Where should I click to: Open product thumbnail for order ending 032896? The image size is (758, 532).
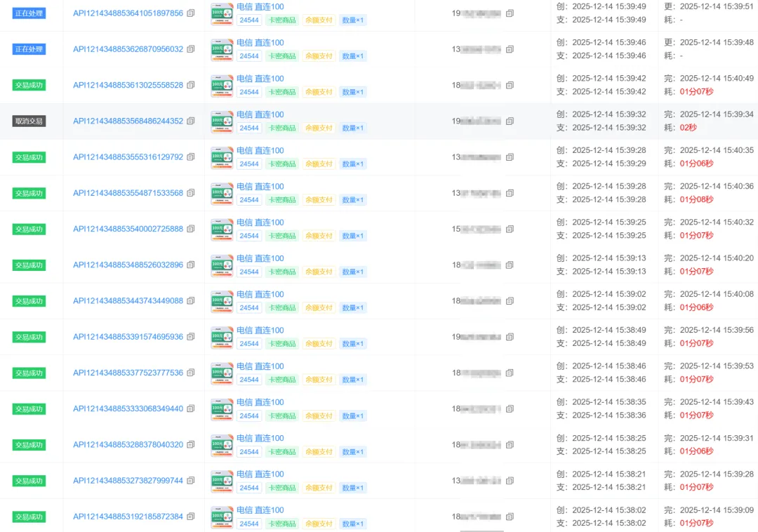(222, 265)
